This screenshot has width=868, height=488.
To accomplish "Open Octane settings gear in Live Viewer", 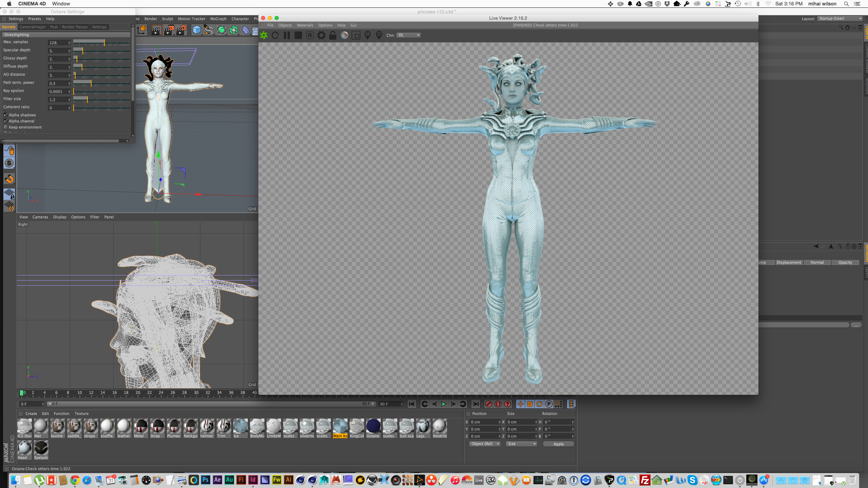I will click(321, 35).
